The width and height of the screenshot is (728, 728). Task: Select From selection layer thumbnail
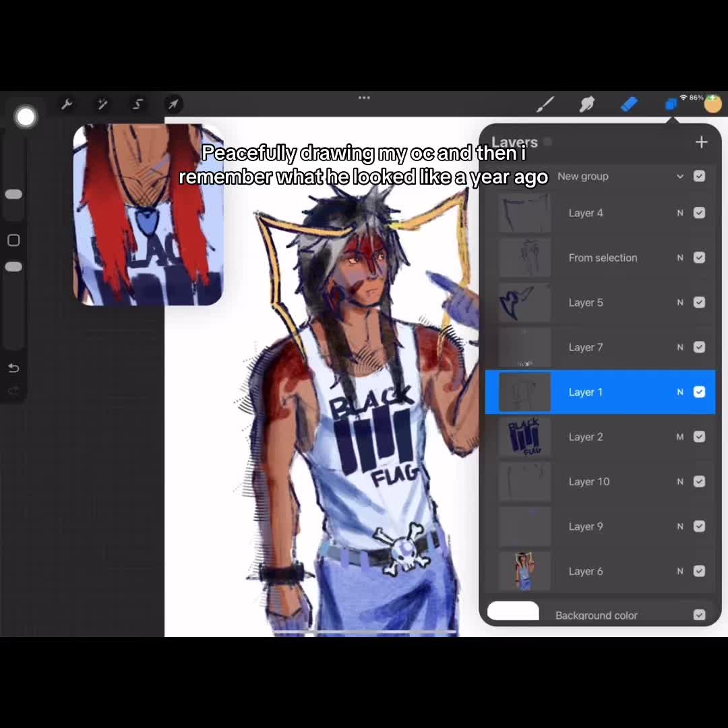click(x=524, y=257)
